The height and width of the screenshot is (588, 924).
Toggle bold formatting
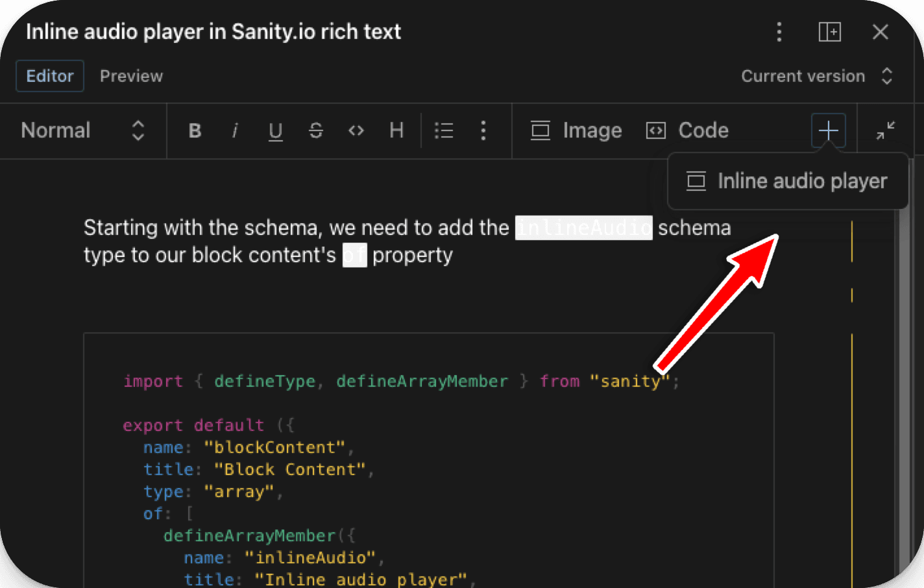(x=195, y=131)
